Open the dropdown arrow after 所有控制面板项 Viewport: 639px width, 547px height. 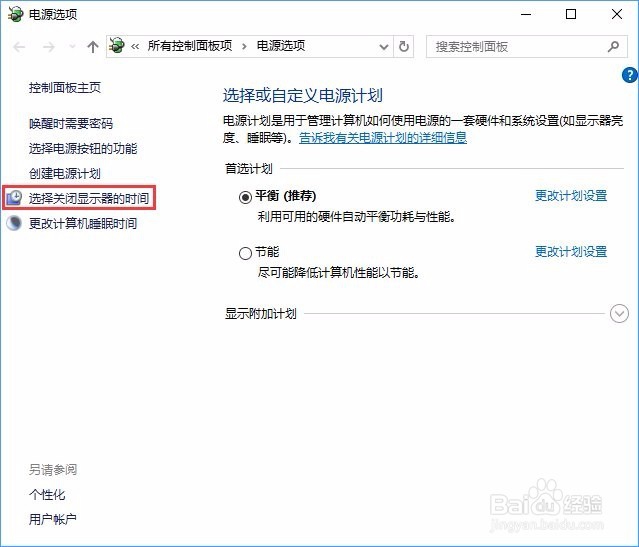244,46
